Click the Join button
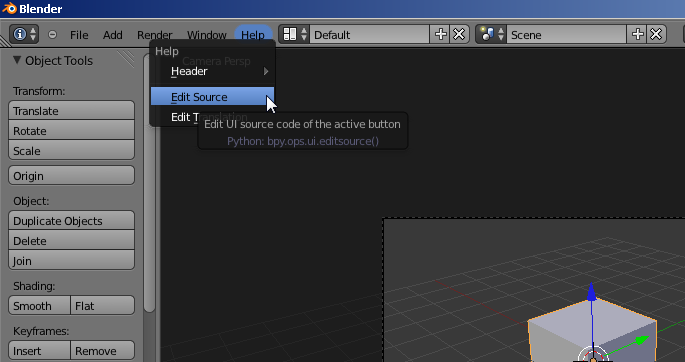This screenshot has height=362, width=685. [72, 261]
